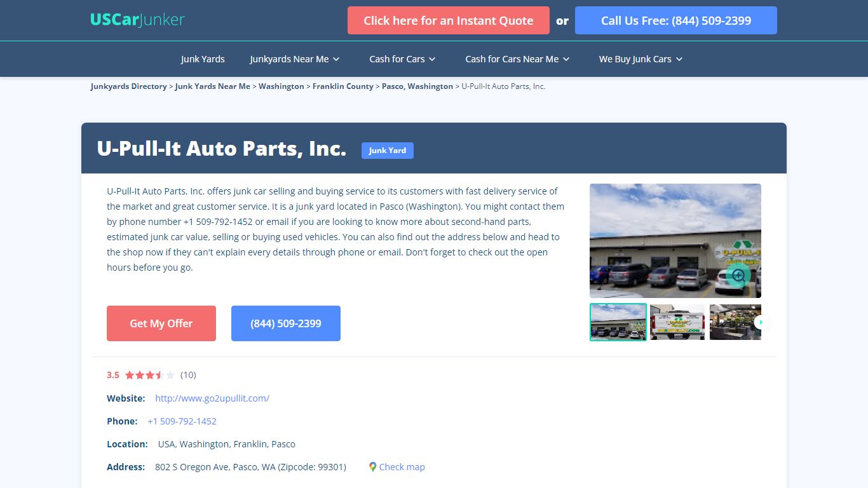Click the blue (844) 509-2399 button
The width and height of the screenshot is (868, 488).
click(x=286, y=323)
